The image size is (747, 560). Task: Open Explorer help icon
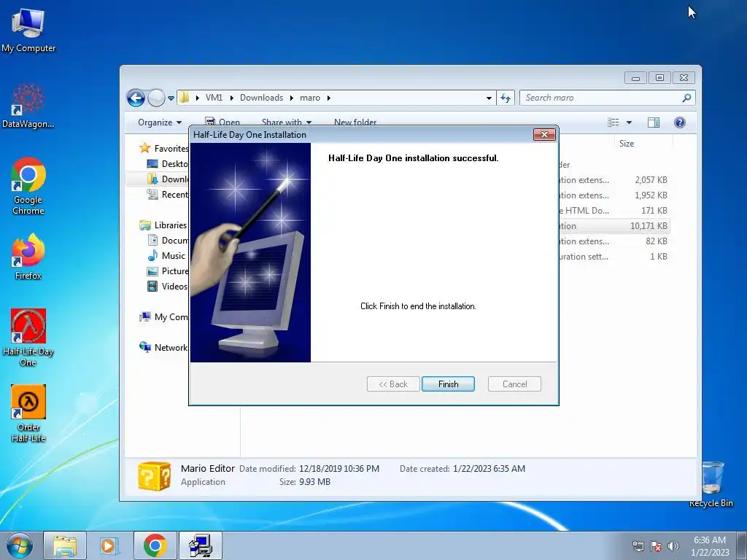(680, 122)
